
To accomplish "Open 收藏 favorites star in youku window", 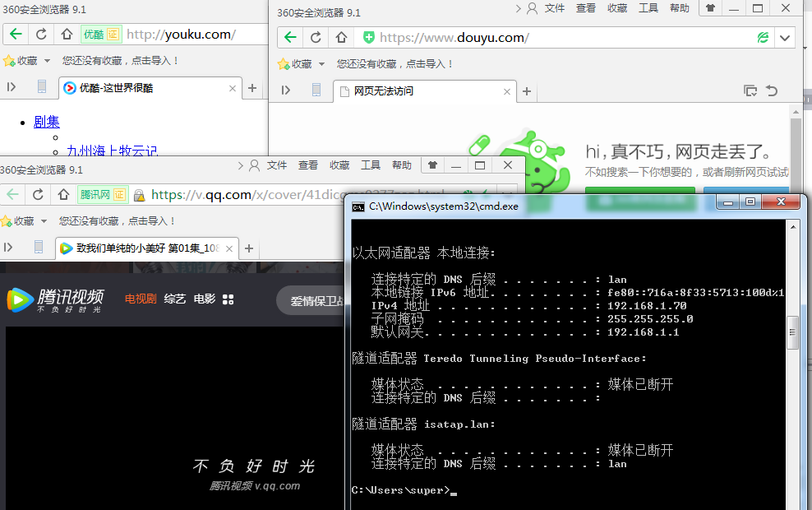I will coord(9,61).
